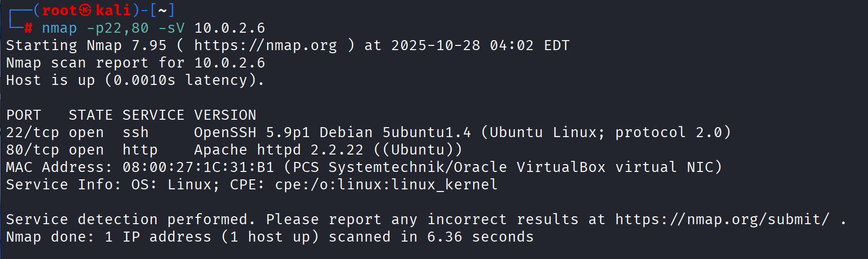Click the STATE column header
Image resolution: width=868 pixels, height=259 pixels.
pos(90,115)
